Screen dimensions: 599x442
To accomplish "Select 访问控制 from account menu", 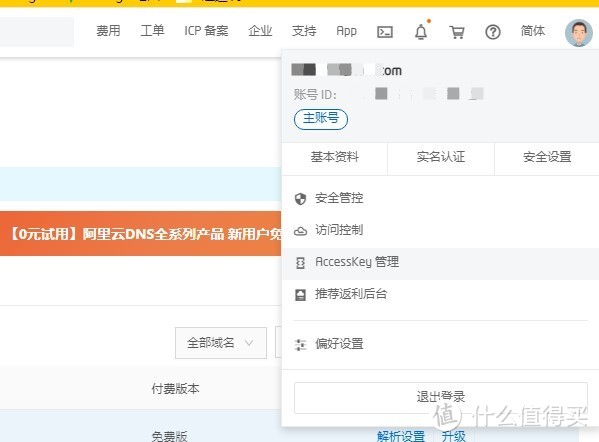I will (440, 230).
